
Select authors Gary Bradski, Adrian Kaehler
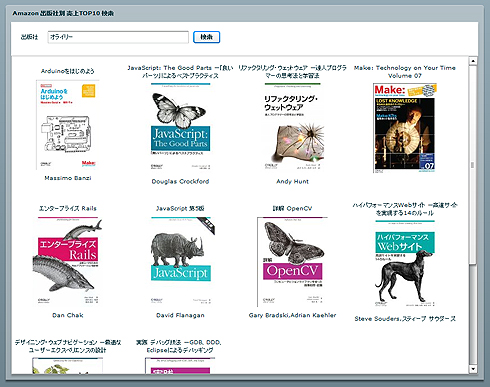292,315
